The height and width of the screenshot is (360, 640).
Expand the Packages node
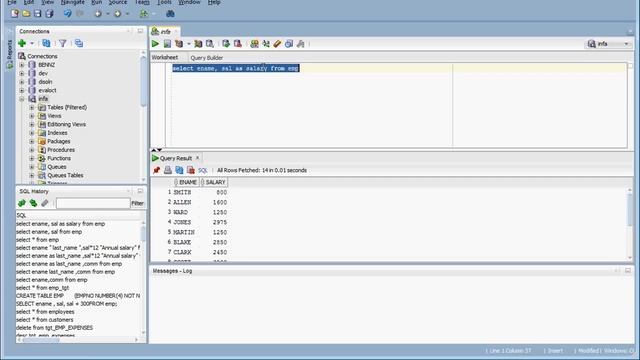[x=32, y=141]
